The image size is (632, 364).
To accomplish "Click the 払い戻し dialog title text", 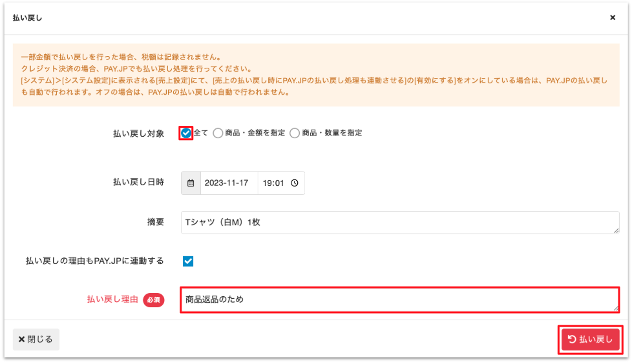I will coord(28,18).
